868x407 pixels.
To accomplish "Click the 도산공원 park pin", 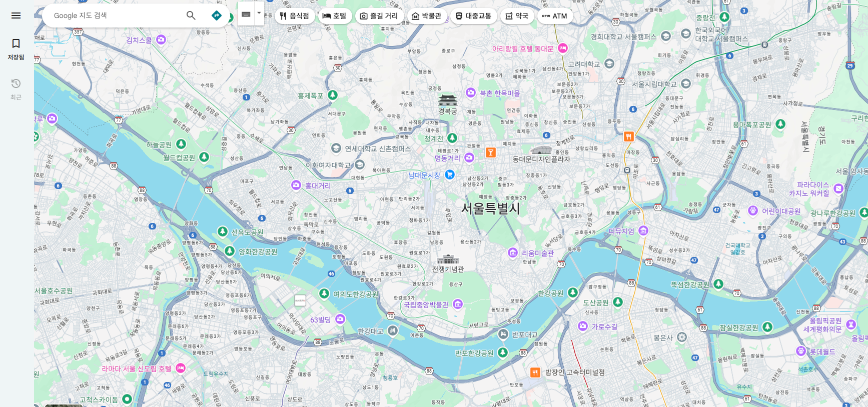I will (618, 302).
